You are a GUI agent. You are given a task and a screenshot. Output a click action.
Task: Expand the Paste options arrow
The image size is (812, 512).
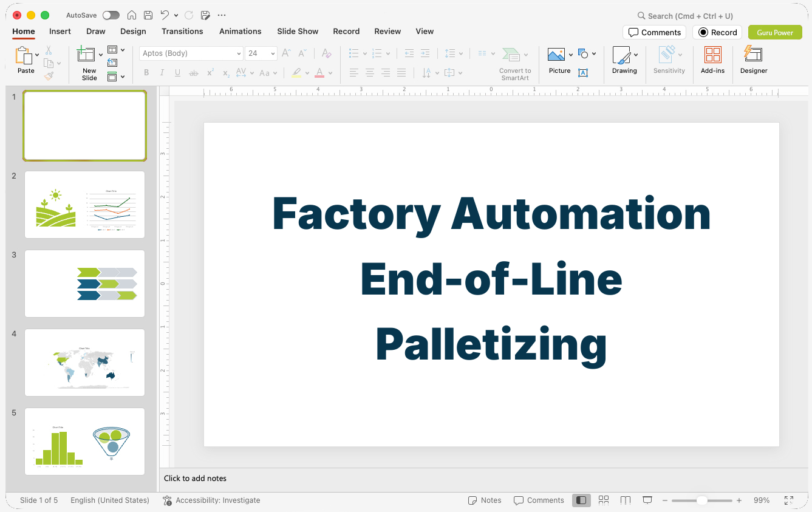[37, 55]
